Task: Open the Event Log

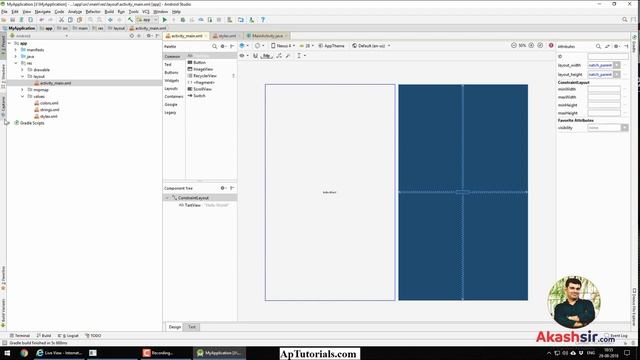Action: tap(617, 336)
